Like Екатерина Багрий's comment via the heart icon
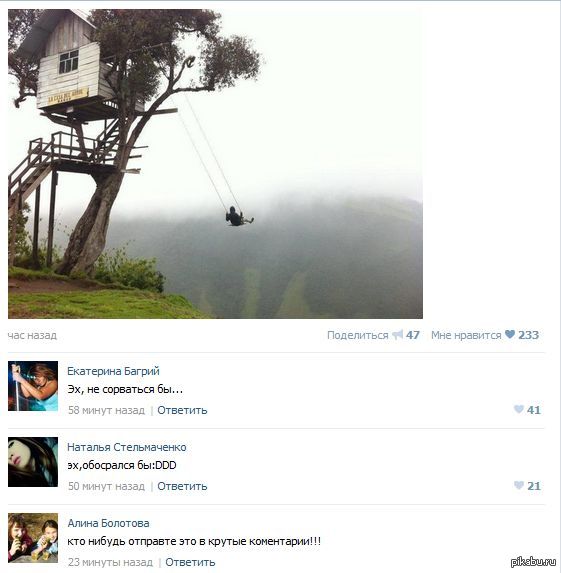Image resolution: width=561 pixels, height=573 pixels. 519,409
